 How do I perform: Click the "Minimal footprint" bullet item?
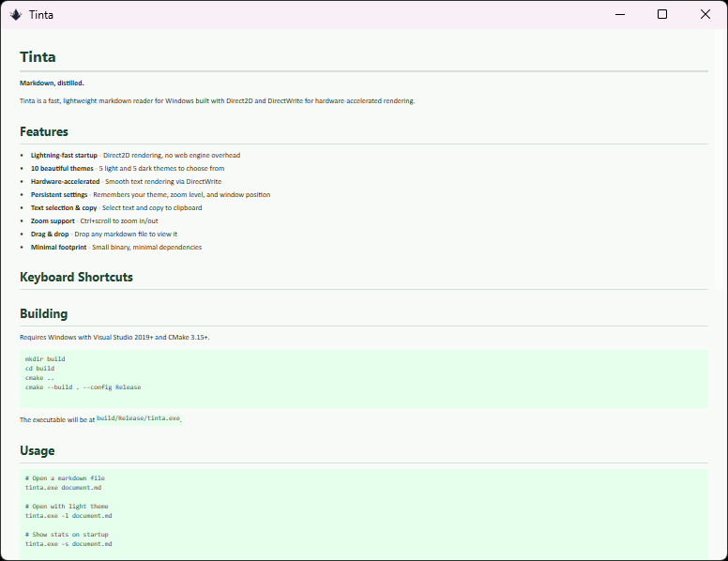point(58,247)
